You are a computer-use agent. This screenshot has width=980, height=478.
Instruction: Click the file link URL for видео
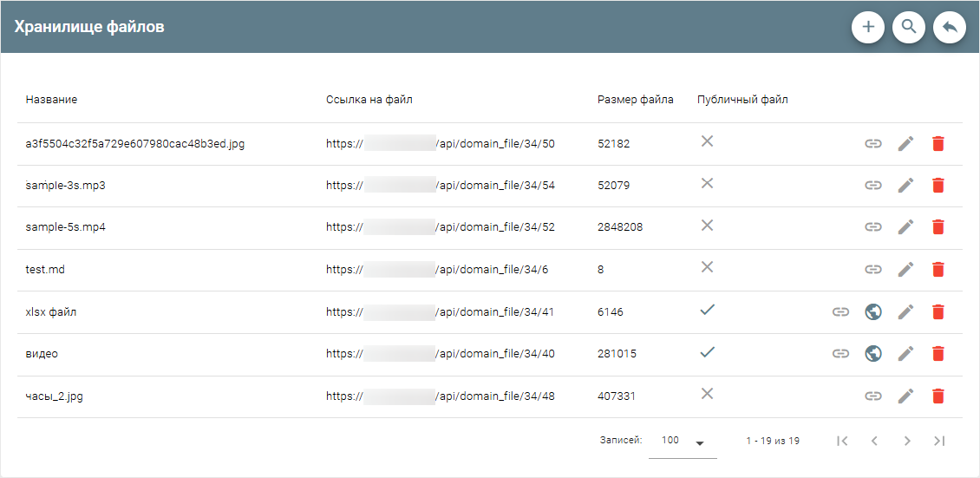[440, 354]
